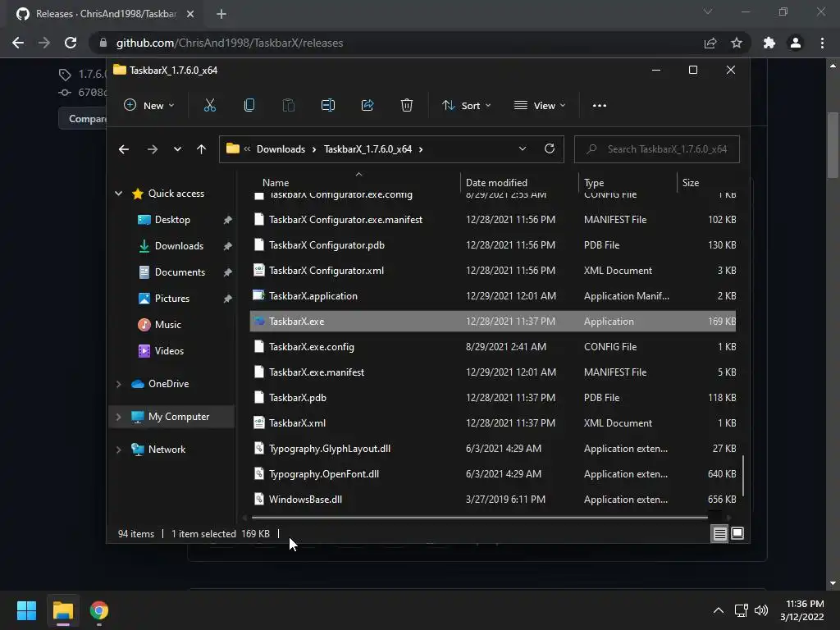Expand the My Computer tree node
840x630 pixels.
click(x=118, y=417)
